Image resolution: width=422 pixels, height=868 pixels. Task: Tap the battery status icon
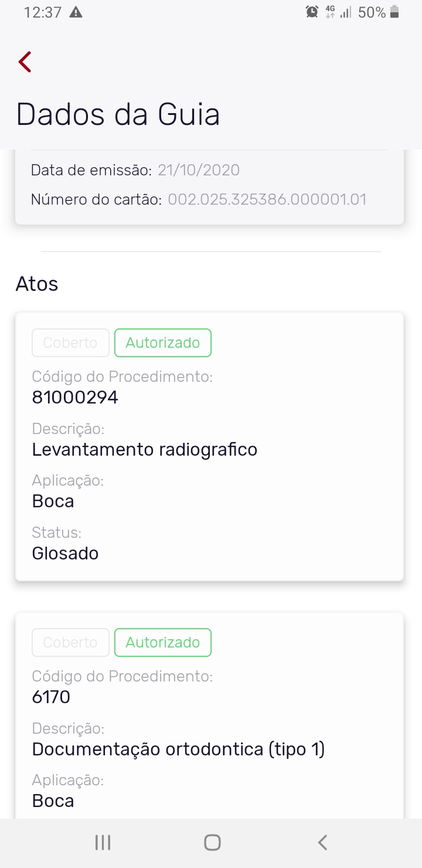pos(394,12)
